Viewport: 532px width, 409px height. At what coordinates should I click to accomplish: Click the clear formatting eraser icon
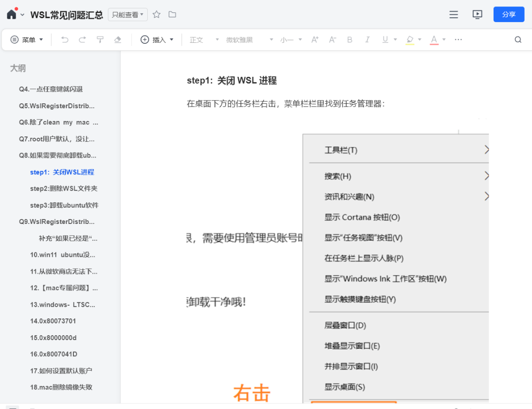pos(118,40)
